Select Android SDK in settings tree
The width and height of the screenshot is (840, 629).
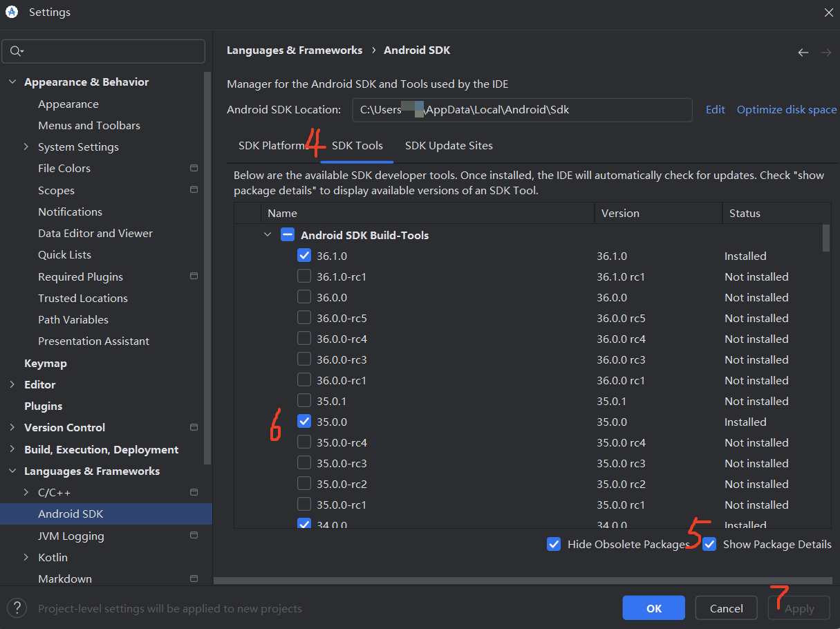pyautogui.click(x=106, y=514)
